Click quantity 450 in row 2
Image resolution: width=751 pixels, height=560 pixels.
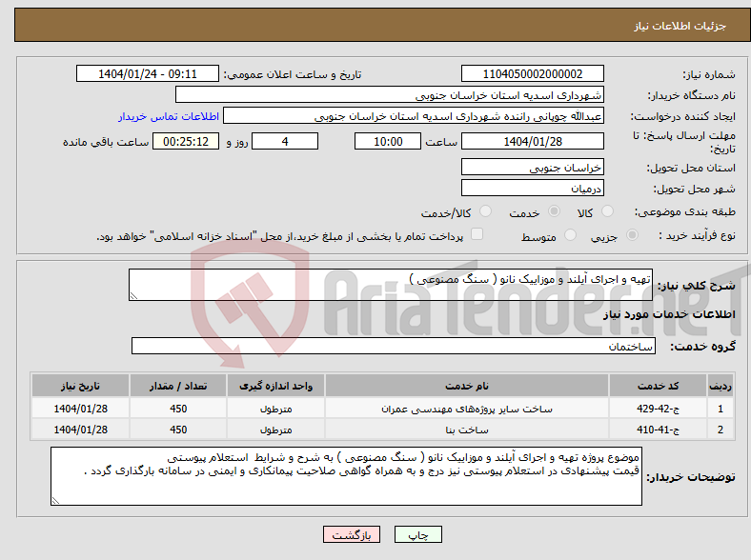[x=178, y=430]
